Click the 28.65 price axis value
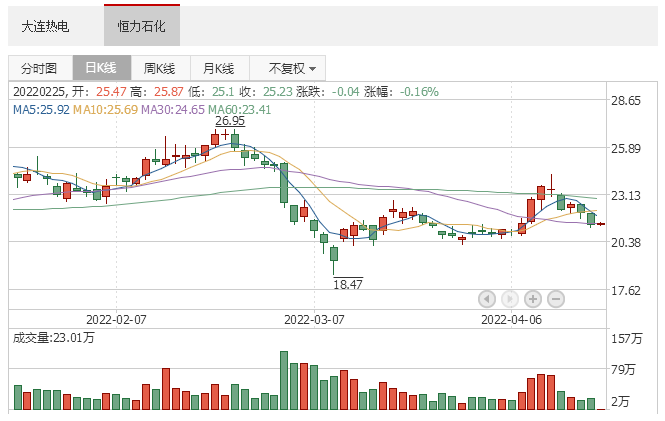This screenshot has height=421, width=665. pyautogui.click(x=626, y=101)
